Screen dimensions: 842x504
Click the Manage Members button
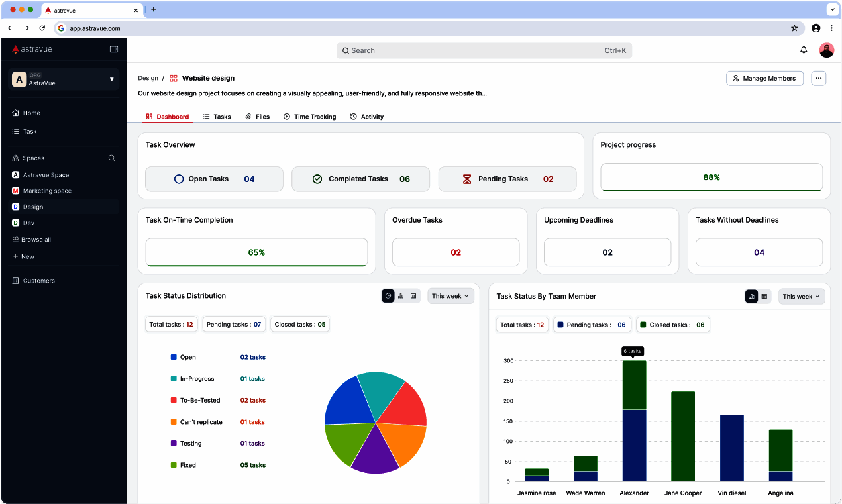click(x=764, y=78)
